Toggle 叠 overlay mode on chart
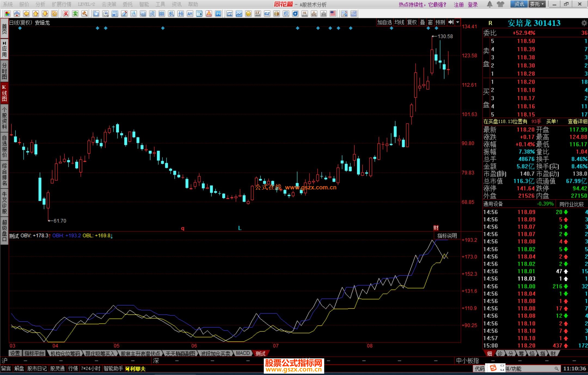588x375 pixels. pos(422,22)
